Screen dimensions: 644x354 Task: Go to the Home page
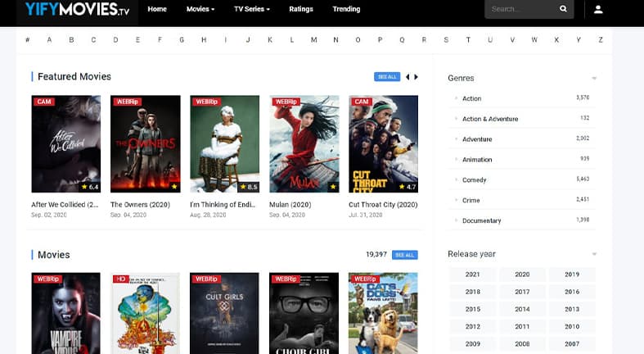point(157,9)
